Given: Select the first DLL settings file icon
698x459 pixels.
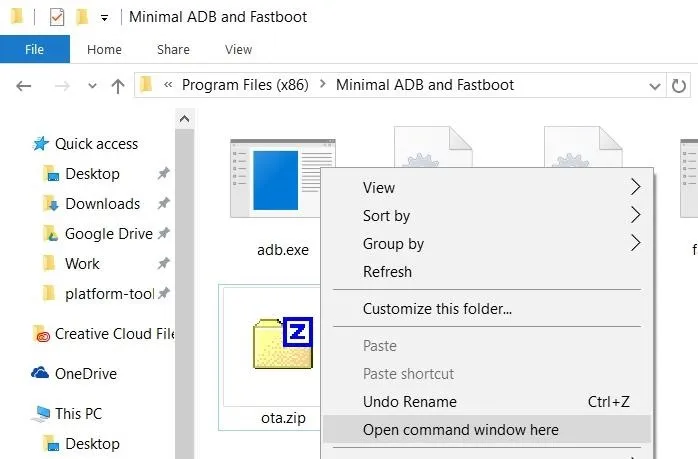Looking at the screenshot, I should tap(433, 147).
